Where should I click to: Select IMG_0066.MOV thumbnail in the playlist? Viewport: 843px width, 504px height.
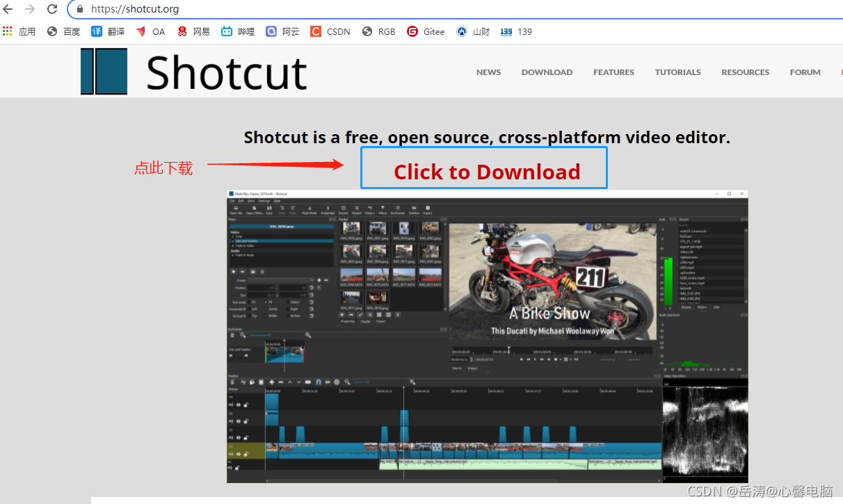click(x=351, y=276)
